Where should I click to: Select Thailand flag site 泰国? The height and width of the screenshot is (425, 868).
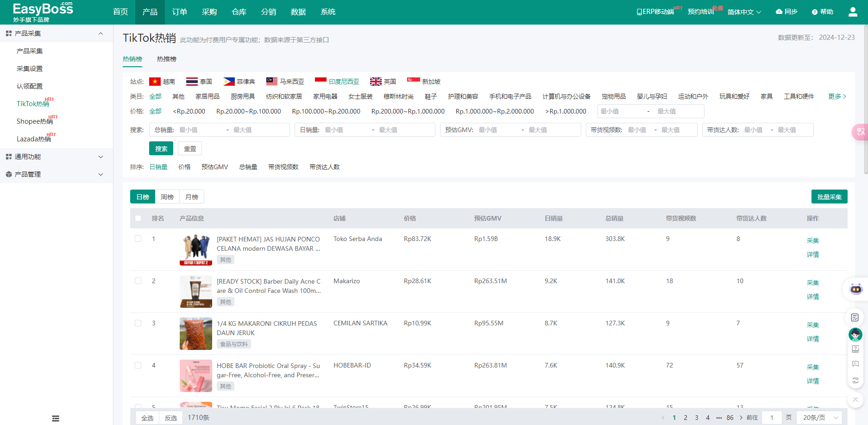tap(199, 82)
